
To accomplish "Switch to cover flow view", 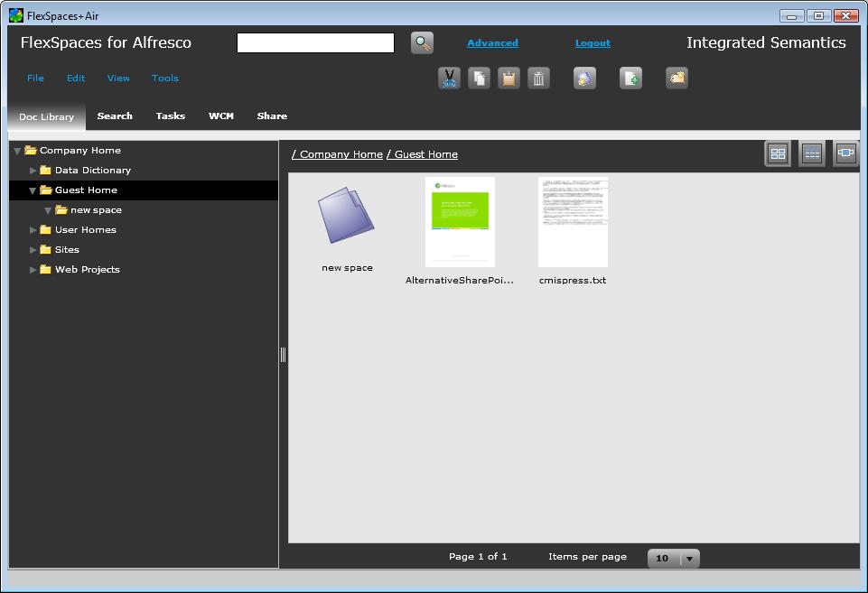I will tap(845, 153).
